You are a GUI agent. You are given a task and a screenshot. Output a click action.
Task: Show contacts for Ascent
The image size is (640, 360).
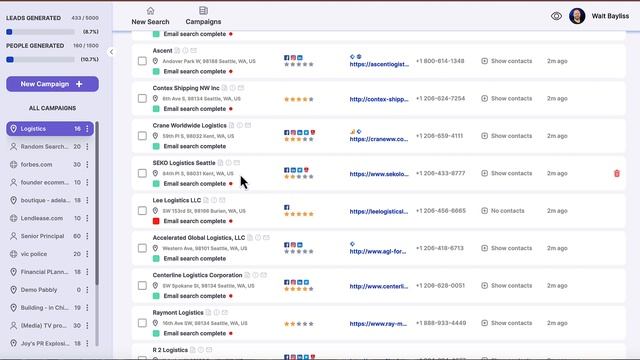507,61
